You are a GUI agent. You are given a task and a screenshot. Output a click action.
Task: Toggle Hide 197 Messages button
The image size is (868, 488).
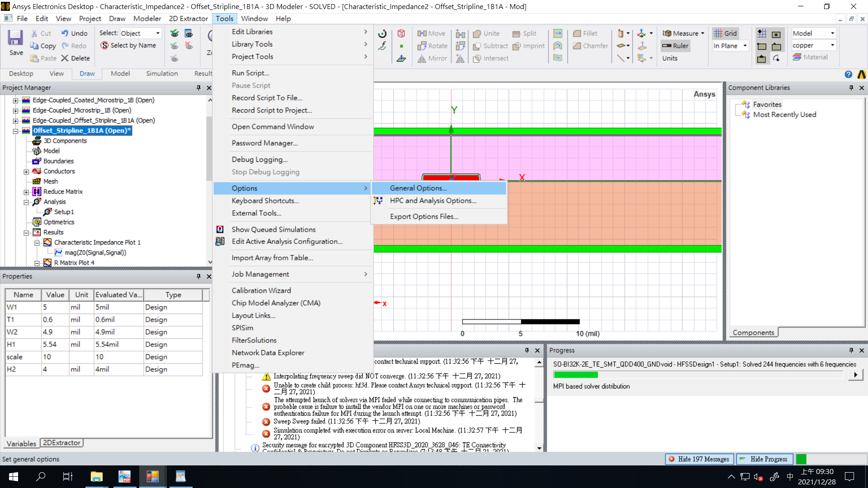699,459
